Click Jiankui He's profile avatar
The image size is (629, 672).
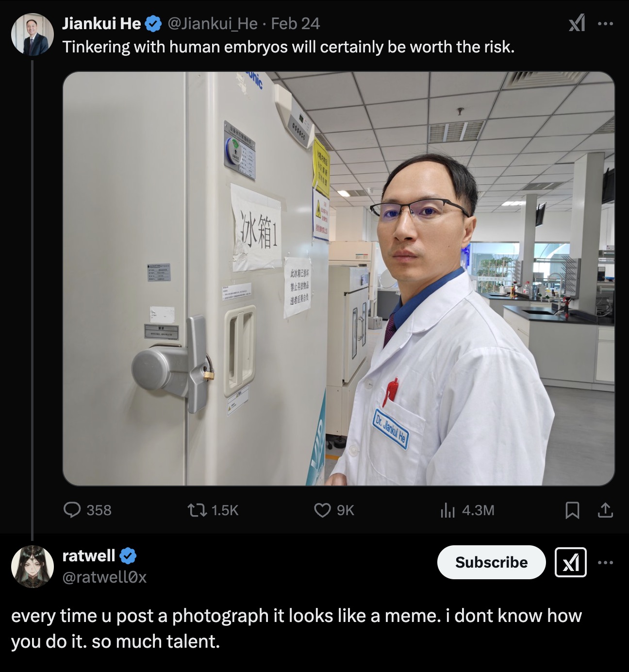coord(32,34)
